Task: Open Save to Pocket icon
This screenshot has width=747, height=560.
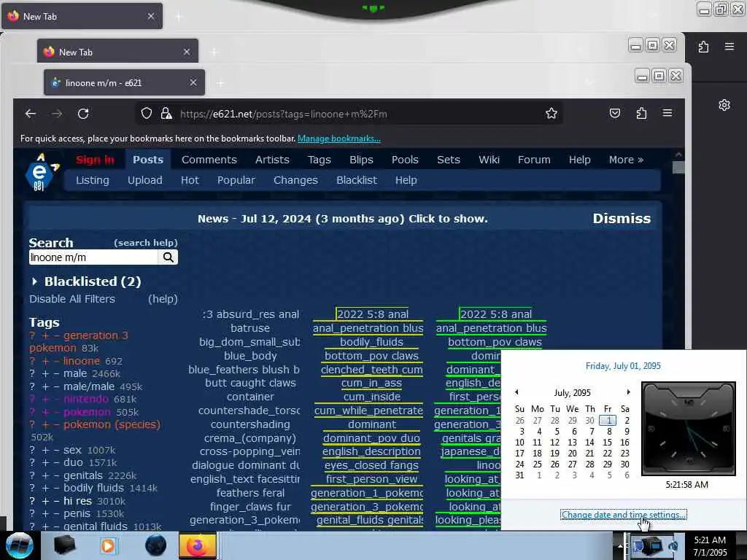Action: 615,113
